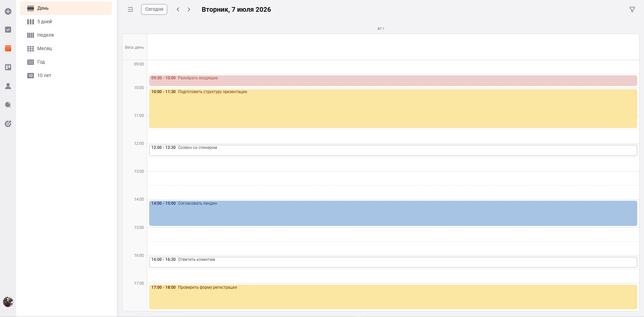Open the yellow Подготовить структуру презентации event
This screenshot has width=644, height=317.
click(x=393, y=108)
